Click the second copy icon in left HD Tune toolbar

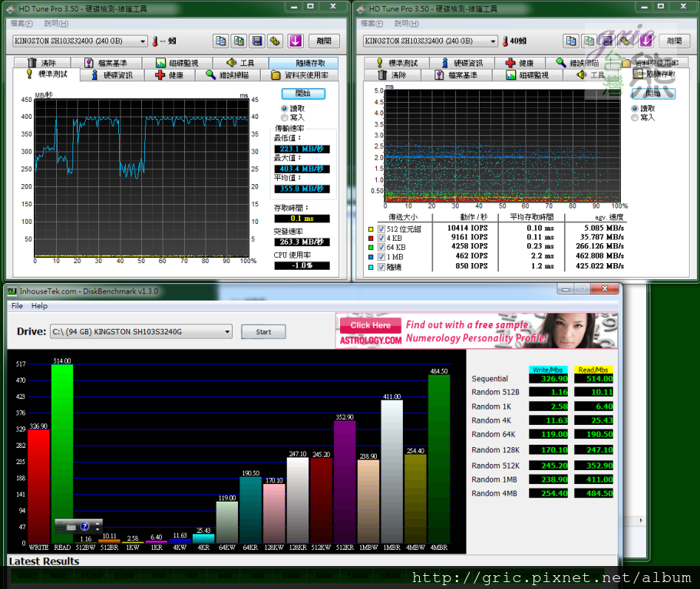pyautogui.click(x=238, y=41)
